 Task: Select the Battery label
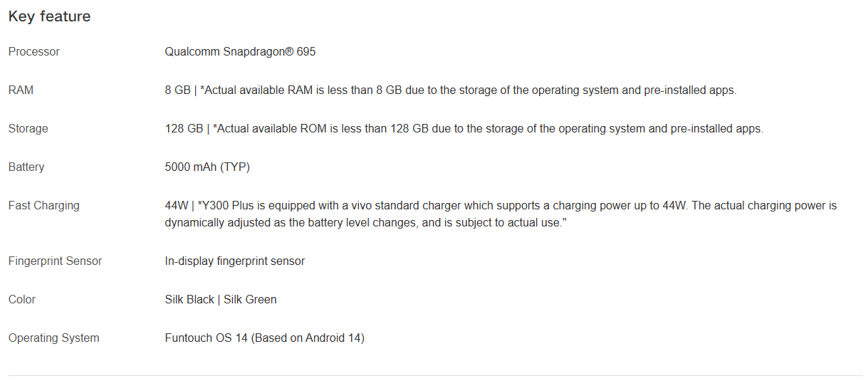26,167
